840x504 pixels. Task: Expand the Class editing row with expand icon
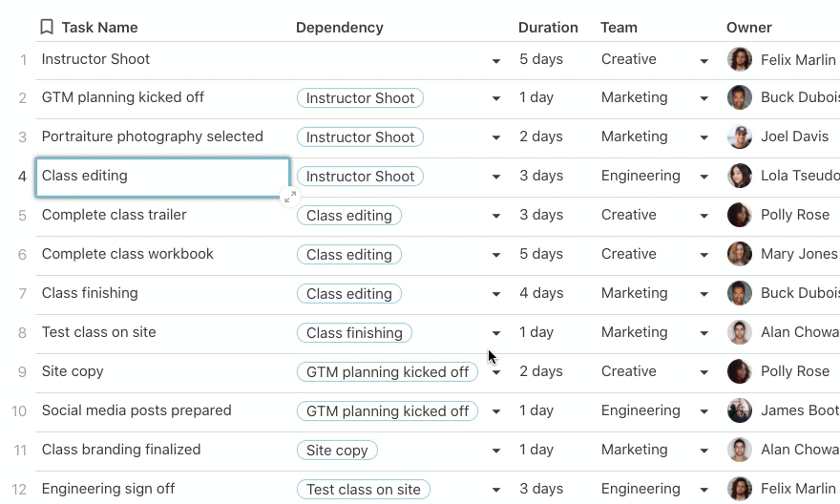coord(290,196)
